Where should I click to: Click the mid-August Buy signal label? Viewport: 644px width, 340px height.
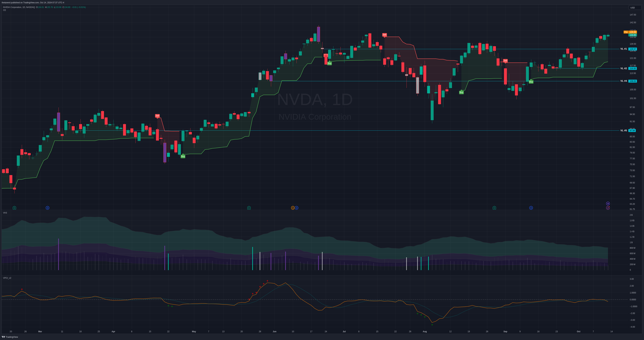[x=461, y=92]
